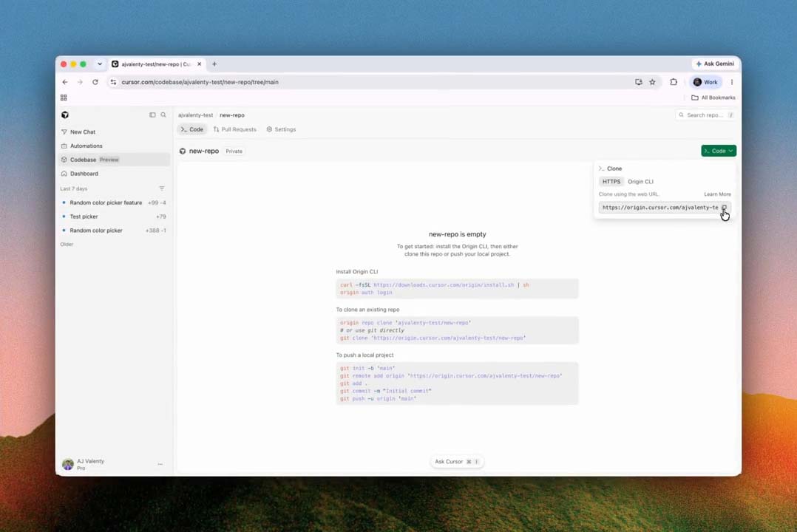Open a new browser tab
797x532 pixels.
pos(214,64)
